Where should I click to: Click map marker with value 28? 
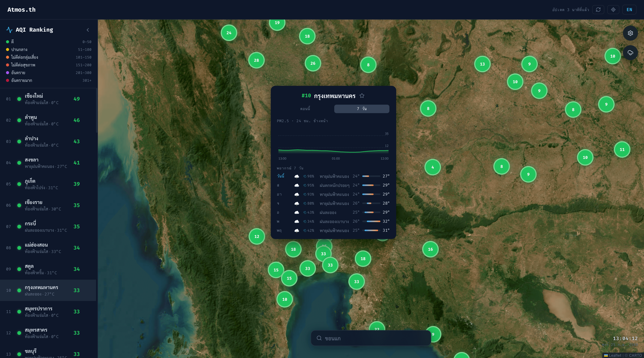coord(256,60)
